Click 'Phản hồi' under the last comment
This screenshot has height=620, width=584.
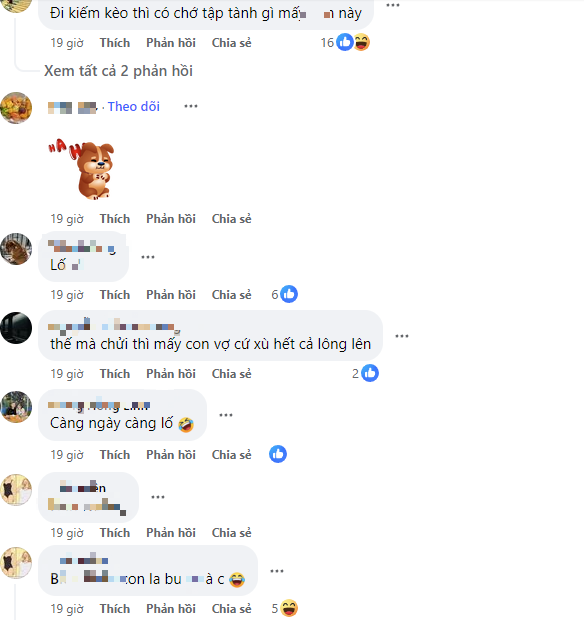pos(171,609)
